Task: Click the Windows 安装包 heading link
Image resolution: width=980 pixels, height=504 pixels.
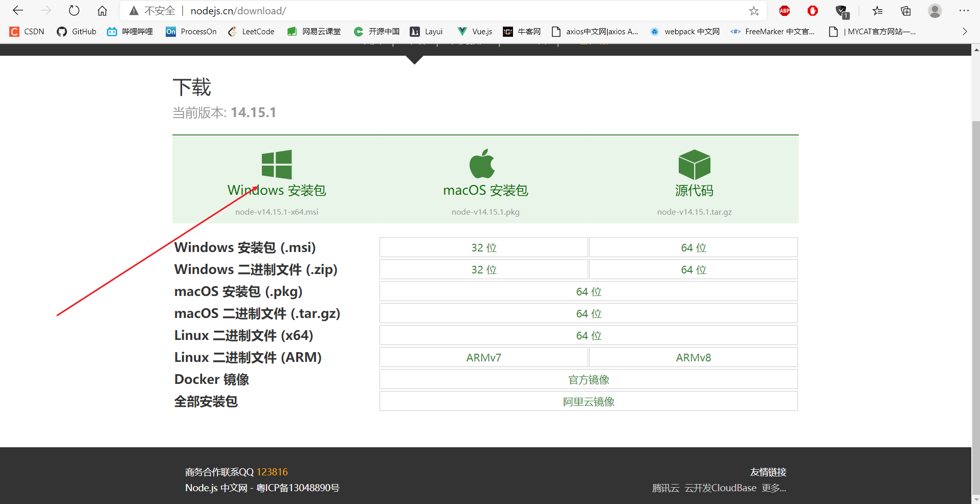Action: (277, 190)
